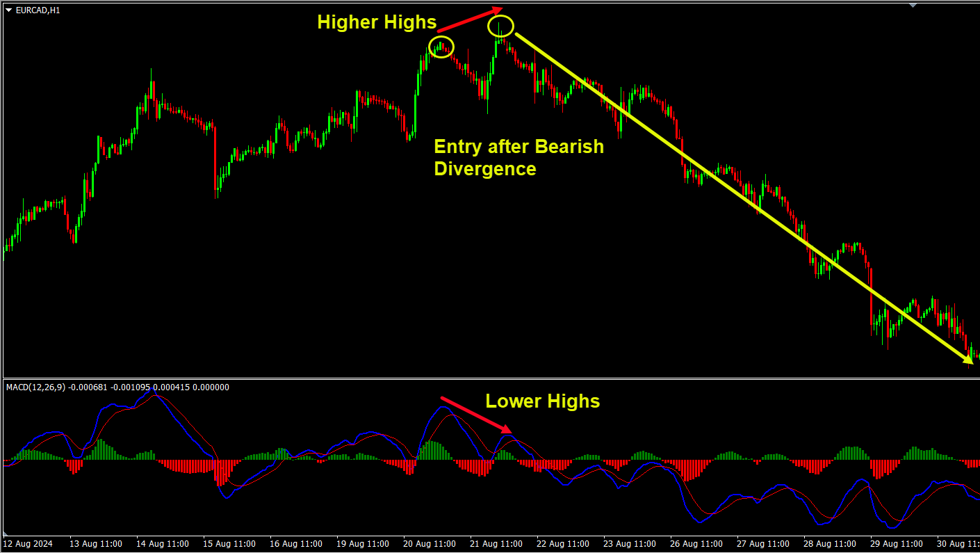Click the "26 Aug 11:00" time axis label

click(x=696, y=543)
